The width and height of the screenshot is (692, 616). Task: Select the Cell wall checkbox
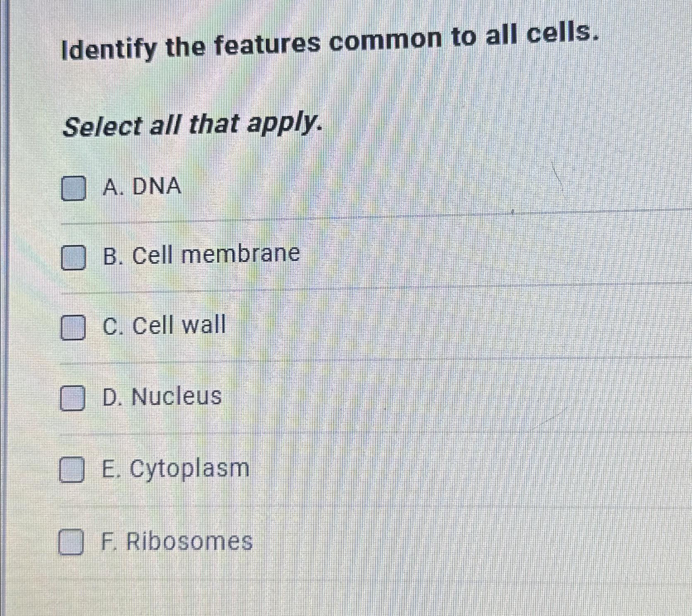tap(73, 327)
